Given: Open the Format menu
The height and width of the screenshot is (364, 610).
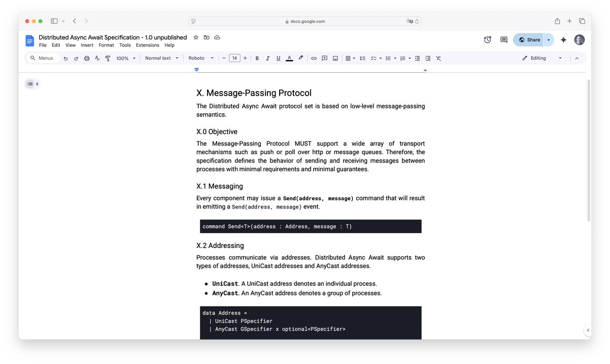Looking at the screenshot, I should pos(106,45).
